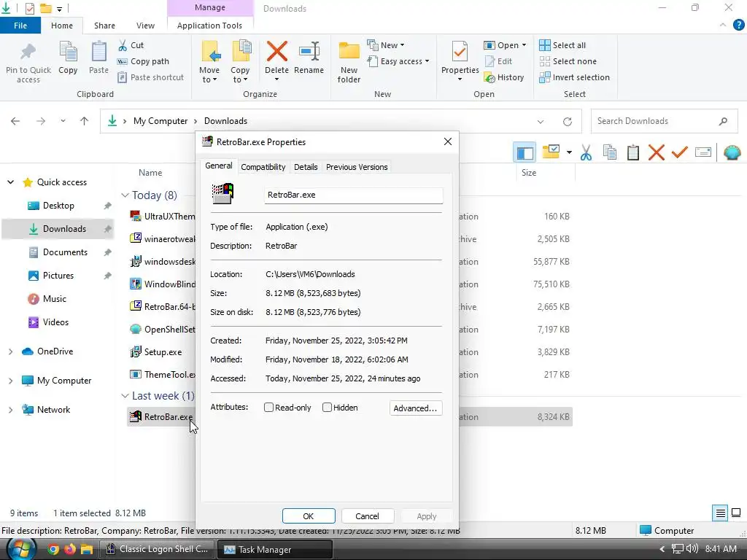
Task: Click the copy pages toolbar icon
Action: pos(610,153)
